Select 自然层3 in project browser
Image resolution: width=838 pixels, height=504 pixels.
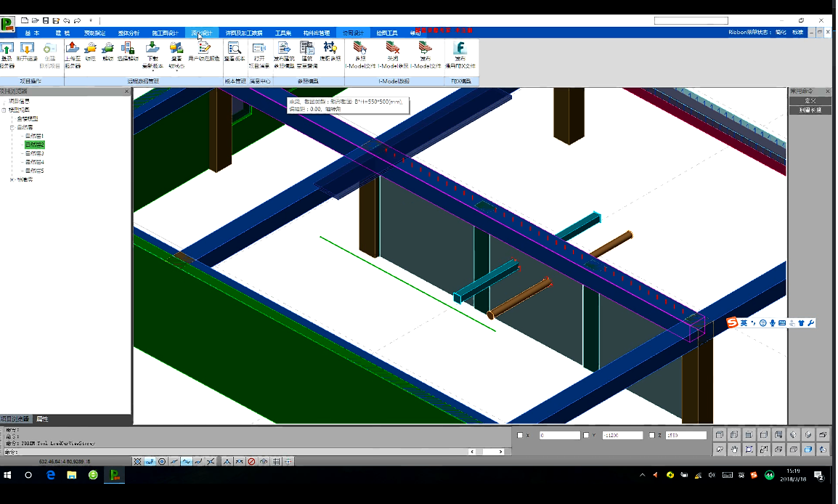(35, 153)
